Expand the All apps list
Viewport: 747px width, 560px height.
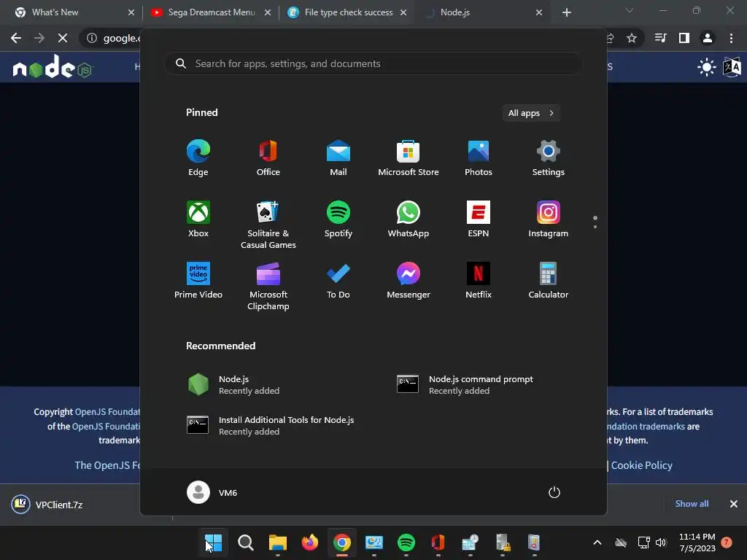(531, 113)
